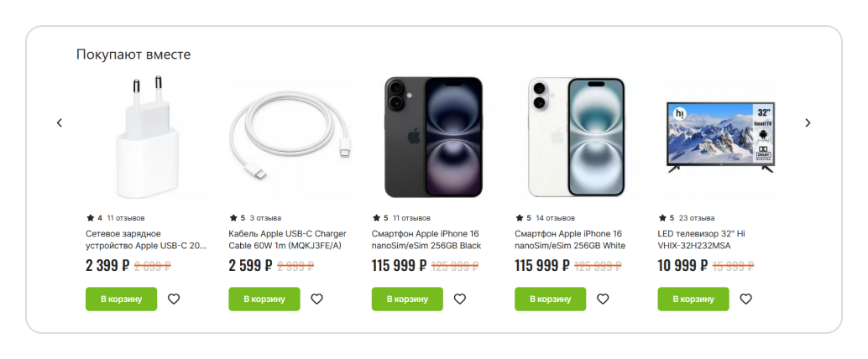Add Hi 32-inch TV to cart
868x359 pixels.
[x=693, y=299]
